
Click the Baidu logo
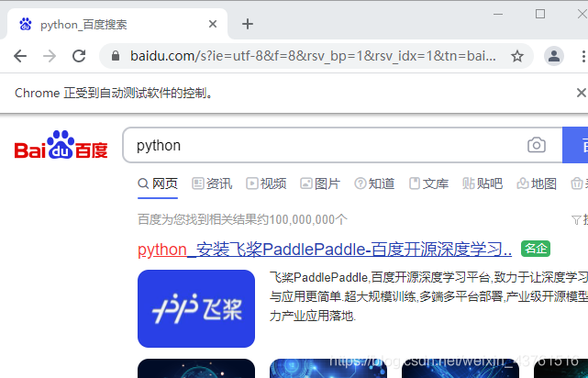[61, 145]
